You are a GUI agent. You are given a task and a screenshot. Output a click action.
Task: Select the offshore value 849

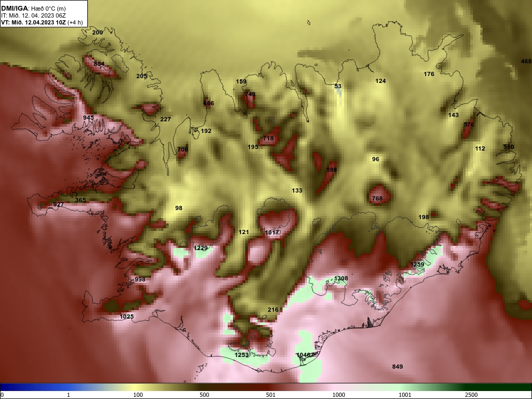tap(397, 367)
